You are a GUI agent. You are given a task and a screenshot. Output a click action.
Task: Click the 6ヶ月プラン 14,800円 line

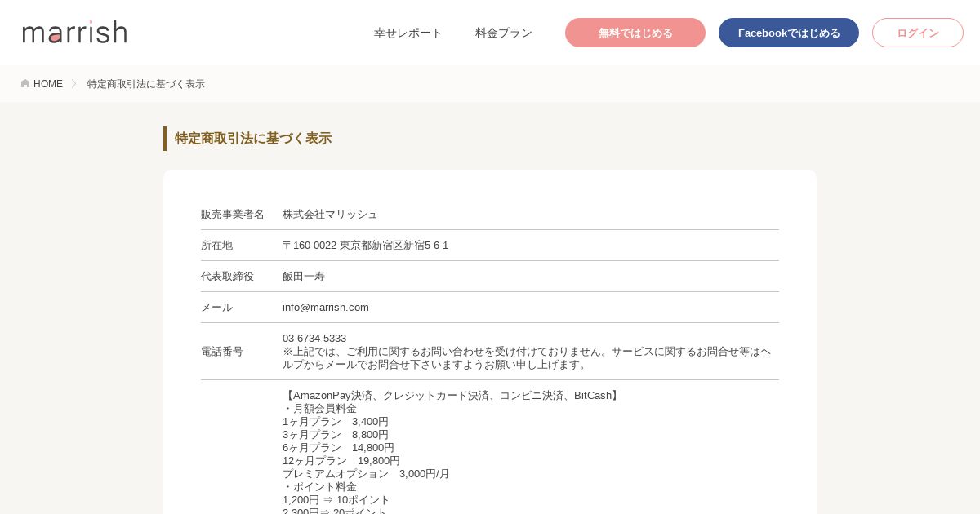(338, 448)
